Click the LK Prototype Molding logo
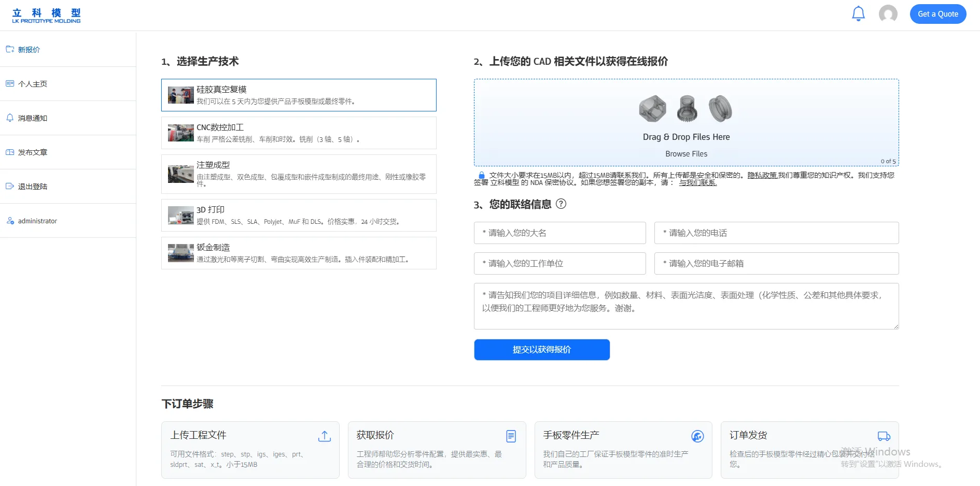The image size is (980, 486). tap(46, 15)
